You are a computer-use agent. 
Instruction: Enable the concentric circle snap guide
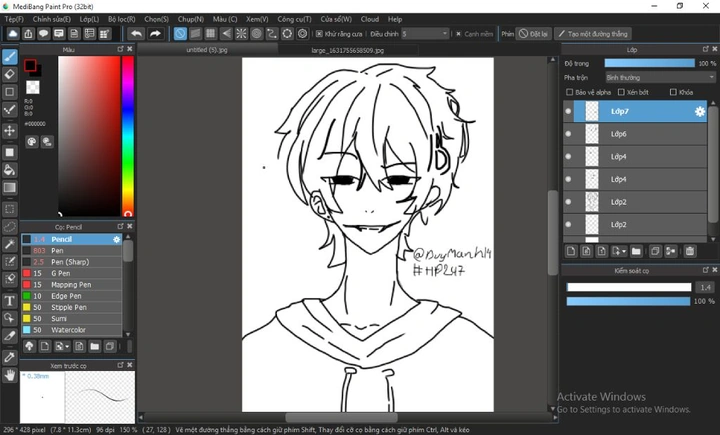click(257, 34)
